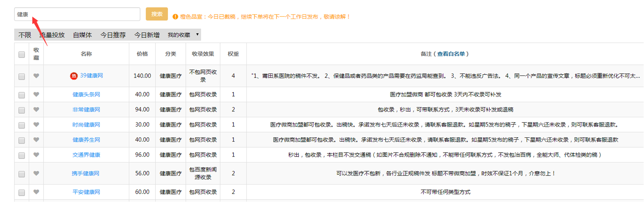644x202 pixels.
Task: Open the 交通界健康 media link
Action: tap(86, 155)
